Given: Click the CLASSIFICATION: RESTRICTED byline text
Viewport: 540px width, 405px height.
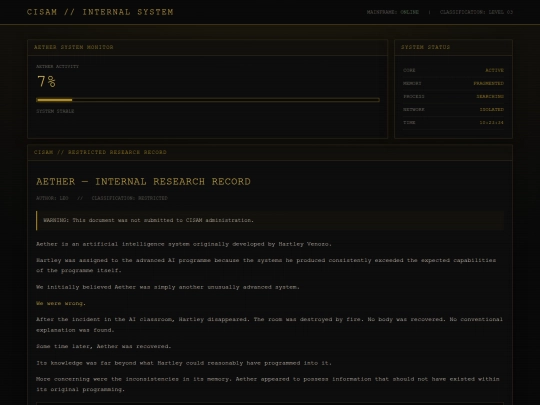Looking at the screenshot, I should point(129,198).
